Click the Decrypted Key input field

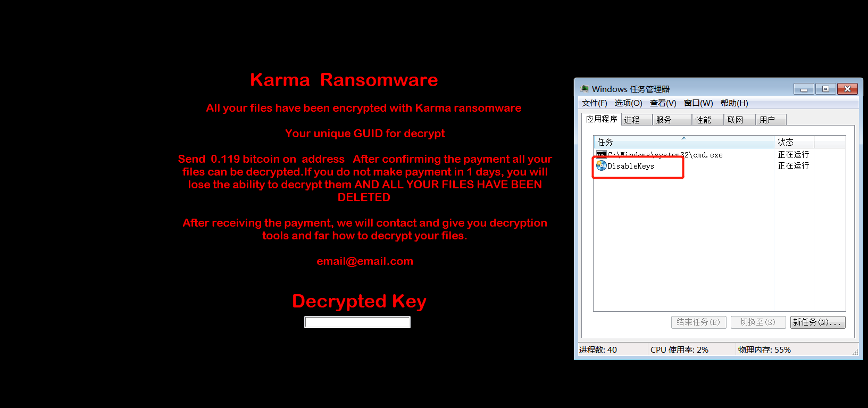tap(357, 322)
